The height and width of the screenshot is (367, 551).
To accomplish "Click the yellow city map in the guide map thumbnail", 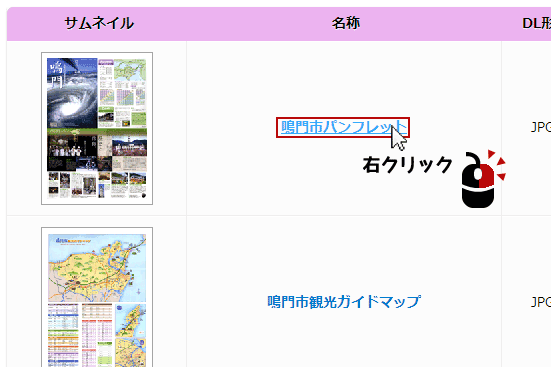I will pyautogui.click(x=97, y=268).
